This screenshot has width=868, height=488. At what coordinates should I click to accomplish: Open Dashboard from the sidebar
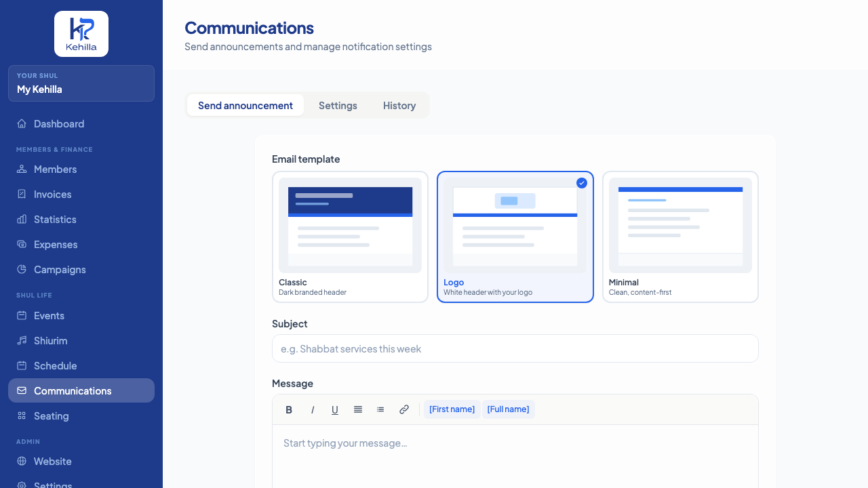(x=81, y=123)
